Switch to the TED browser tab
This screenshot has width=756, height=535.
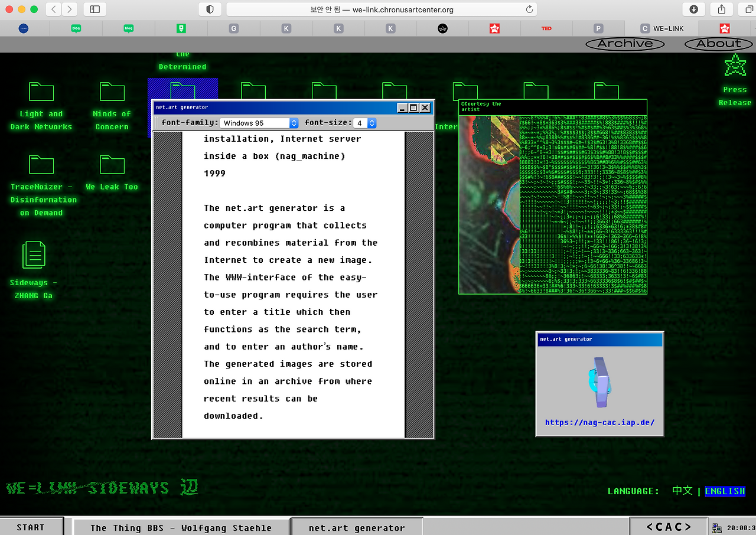(x=546, y=28)
